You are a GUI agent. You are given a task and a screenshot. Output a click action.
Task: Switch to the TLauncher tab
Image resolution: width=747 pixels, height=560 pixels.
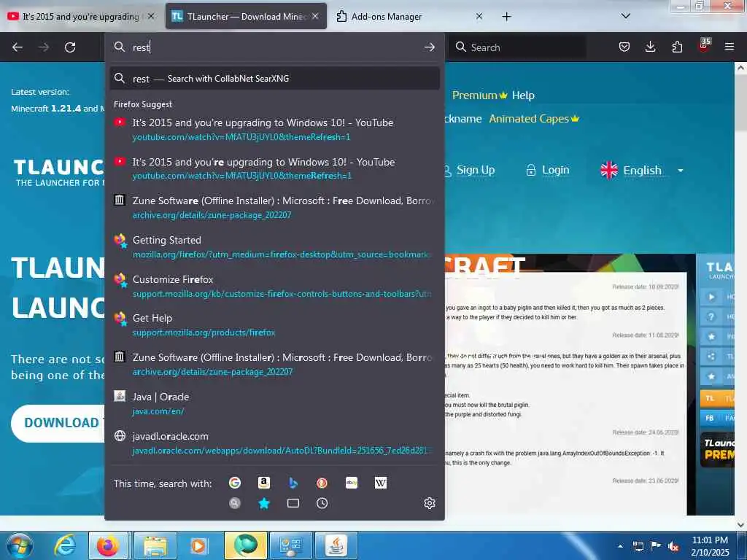click(246, 16)
